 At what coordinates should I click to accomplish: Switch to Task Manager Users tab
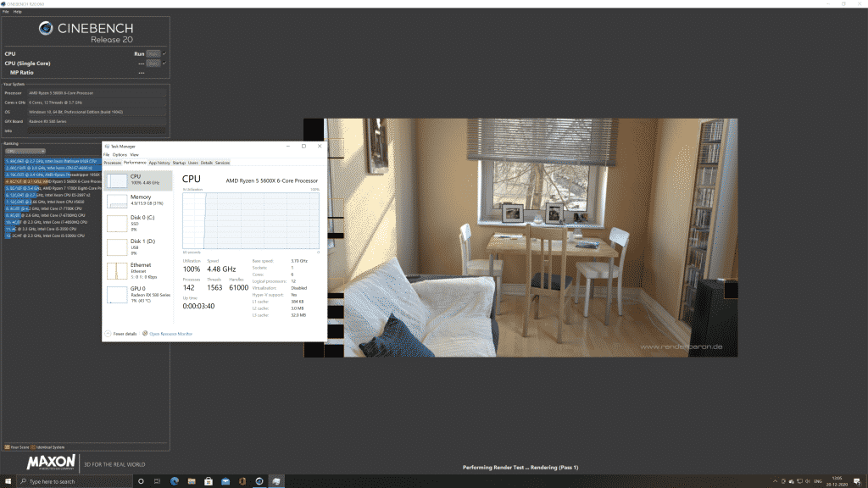pos(192,163)
